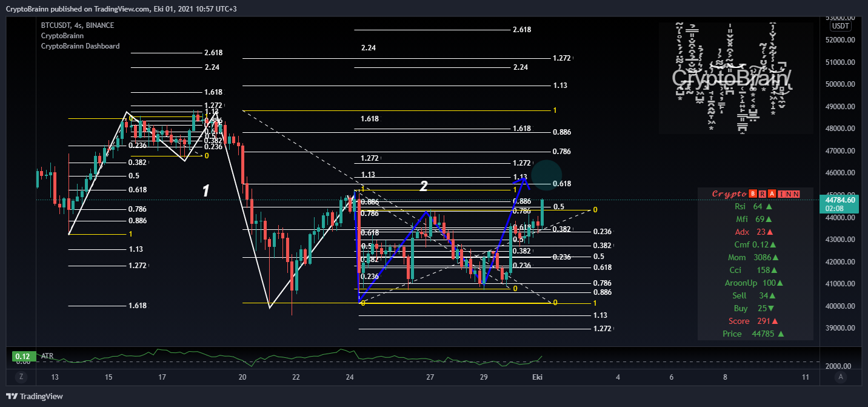Toggle the A auto-scale button
This screenshot has width=868, height=407.
pos(840,377)
